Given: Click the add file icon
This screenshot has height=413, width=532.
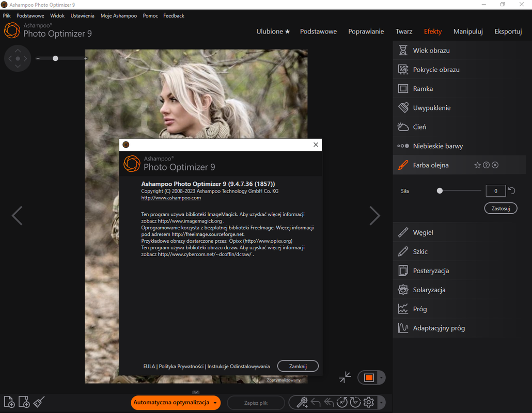Looking at the screenshot, I should point(9,402).
